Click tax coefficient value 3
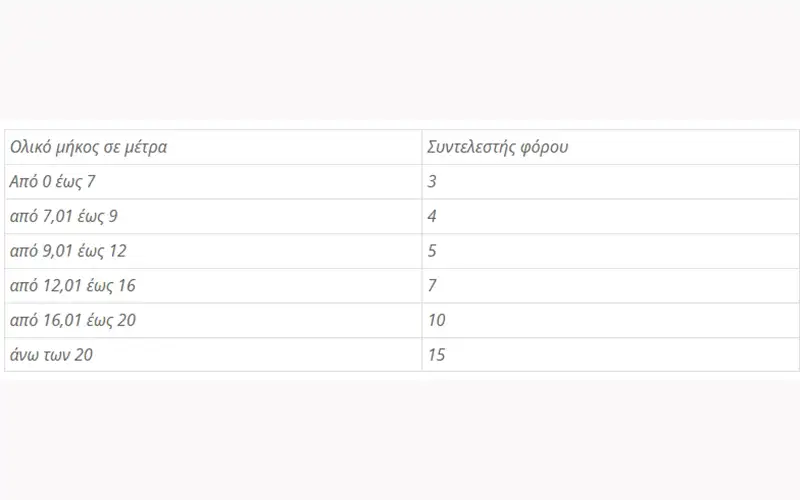800x500 pixels. tap(432, 182)
